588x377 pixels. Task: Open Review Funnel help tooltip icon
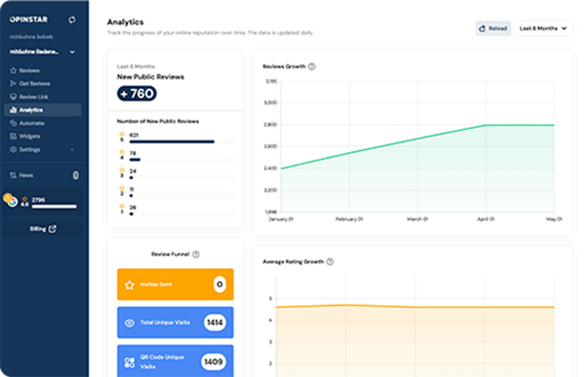196,255
